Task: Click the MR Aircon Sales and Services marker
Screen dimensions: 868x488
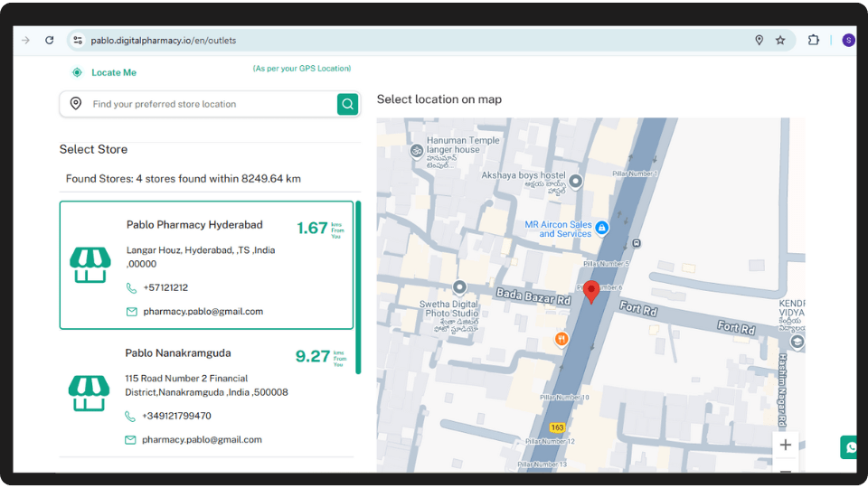Action: coord(602,228)
